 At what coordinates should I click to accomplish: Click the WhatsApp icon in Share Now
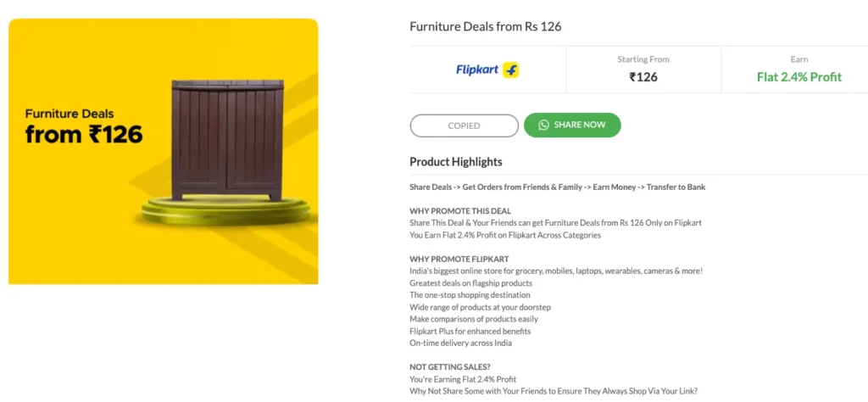543,126
